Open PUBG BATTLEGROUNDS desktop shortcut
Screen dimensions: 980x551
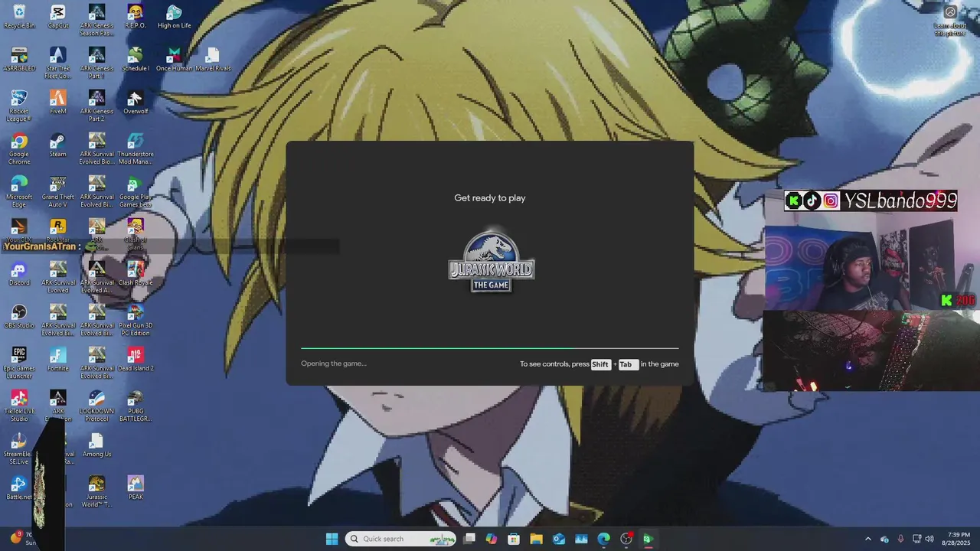[x=136, y=406]
